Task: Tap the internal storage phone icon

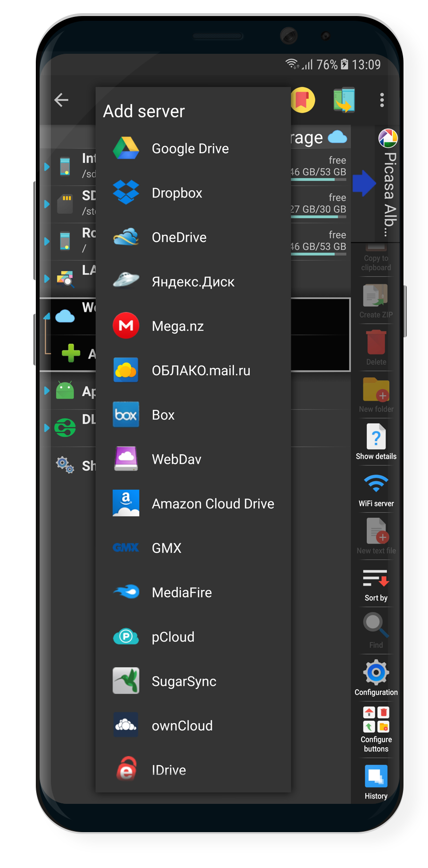Action: (x=65, y=166)
